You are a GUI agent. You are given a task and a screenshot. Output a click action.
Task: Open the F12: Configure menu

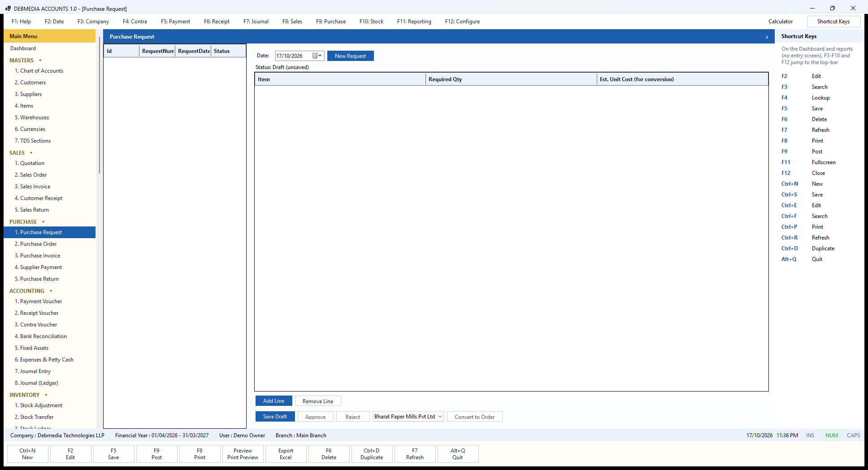(x=462, y=22)
